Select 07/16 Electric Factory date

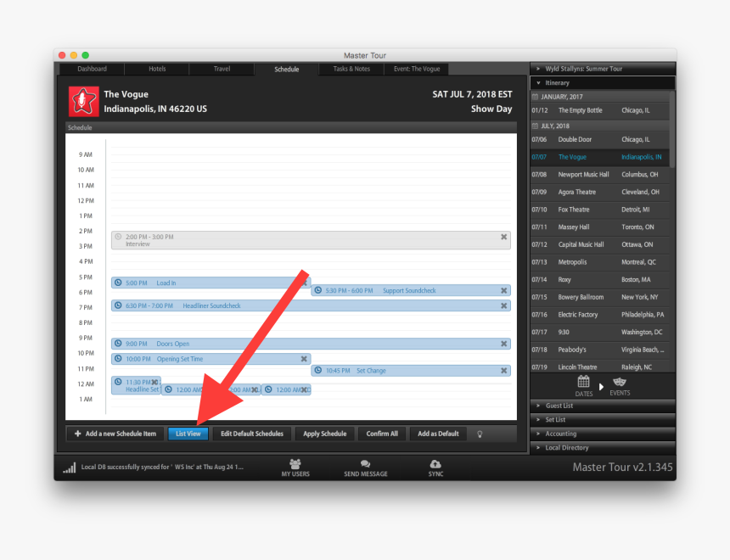(599, 315)
